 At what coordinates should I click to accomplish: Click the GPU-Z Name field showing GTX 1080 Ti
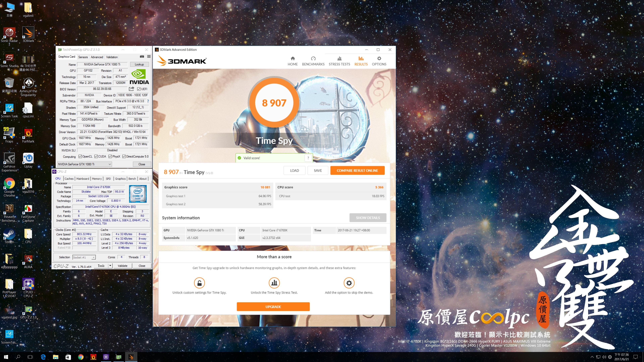102,64
